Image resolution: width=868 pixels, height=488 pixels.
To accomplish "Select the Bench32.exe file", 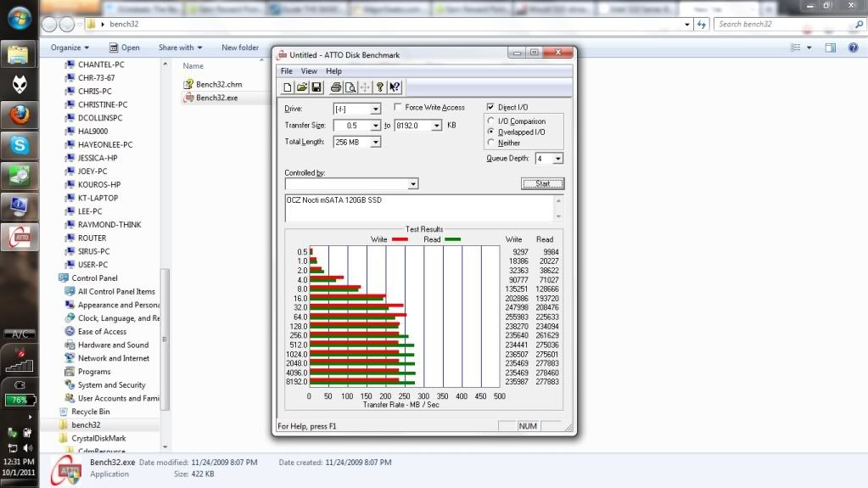I will pyautogui.click(x=216, y=98).
